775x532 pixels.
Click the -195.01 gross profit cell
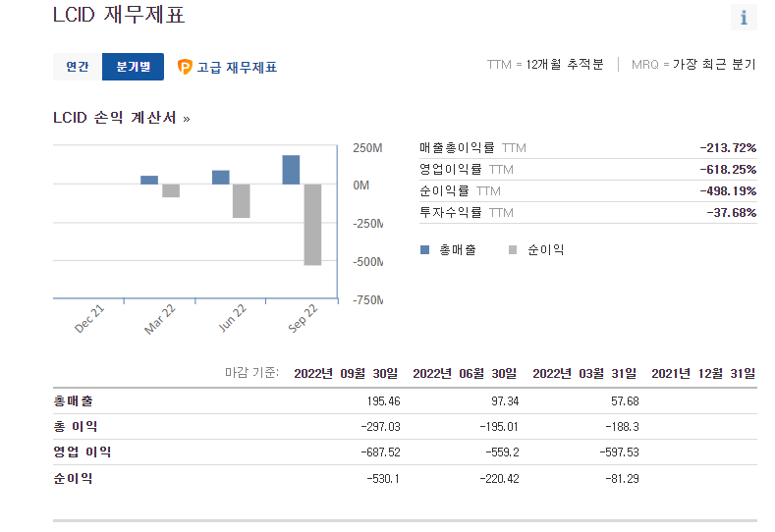coord(499,427)
